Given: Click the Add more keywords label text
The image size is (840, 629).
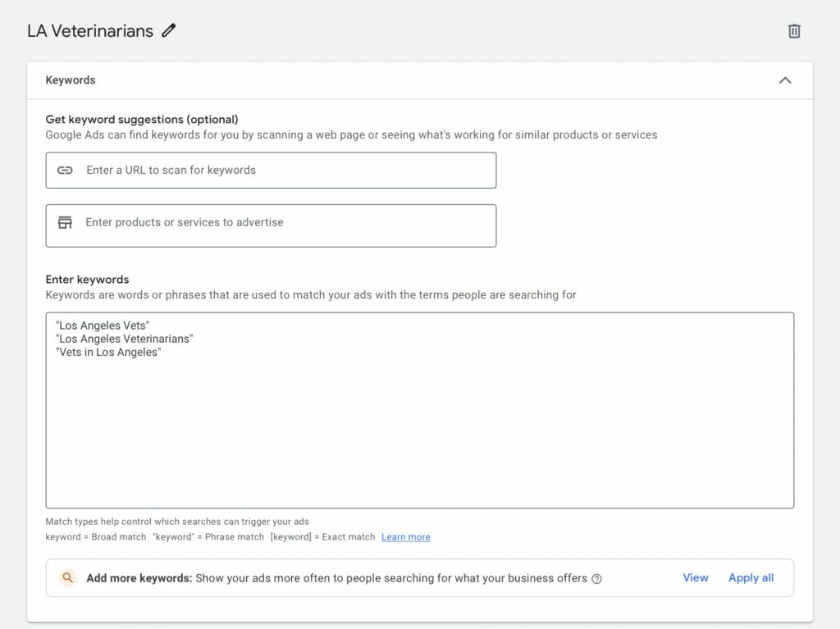Looking at the screenshot, I should coord(139,578).
